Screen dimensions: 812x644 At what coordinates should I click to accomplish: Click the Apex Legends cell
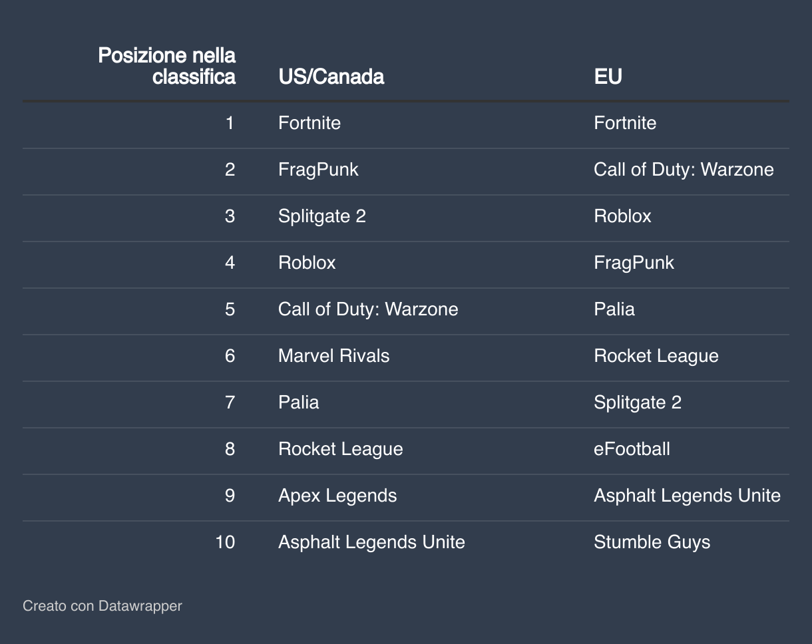point(337,496)
